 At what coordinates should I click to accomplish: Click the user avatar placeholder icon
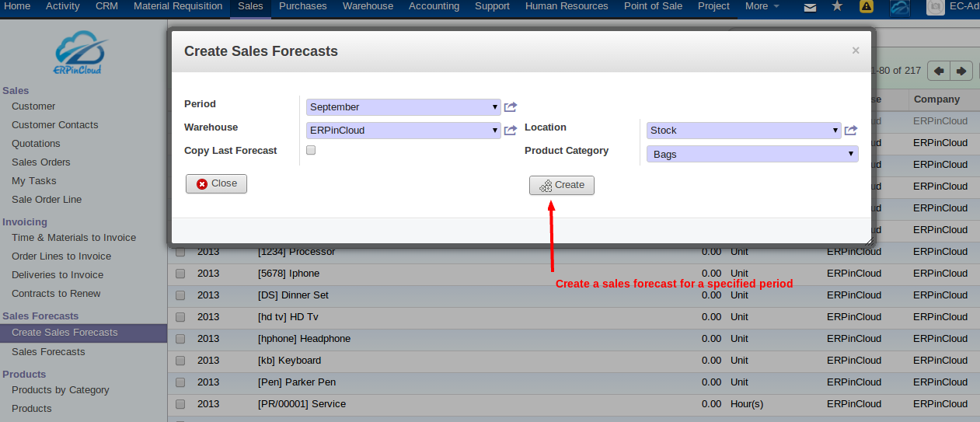click(936, 7)
